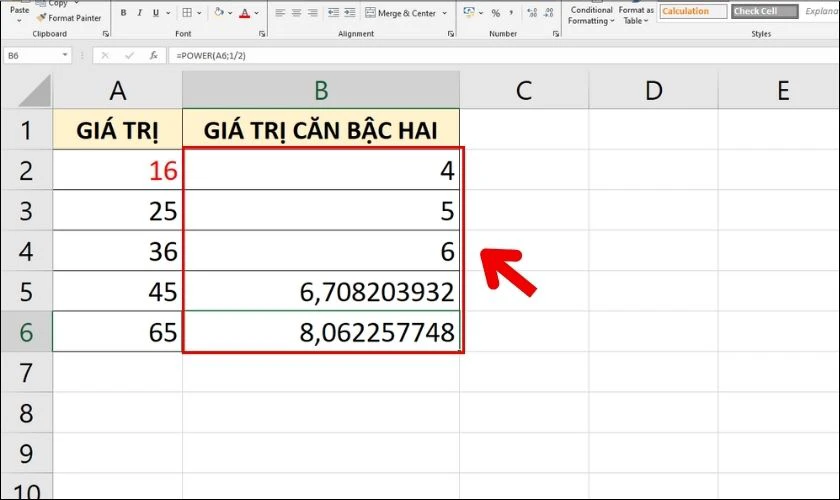Cancel formula entry X icon
This screenshot has width=840, height=500.
(x=105, y=55)
